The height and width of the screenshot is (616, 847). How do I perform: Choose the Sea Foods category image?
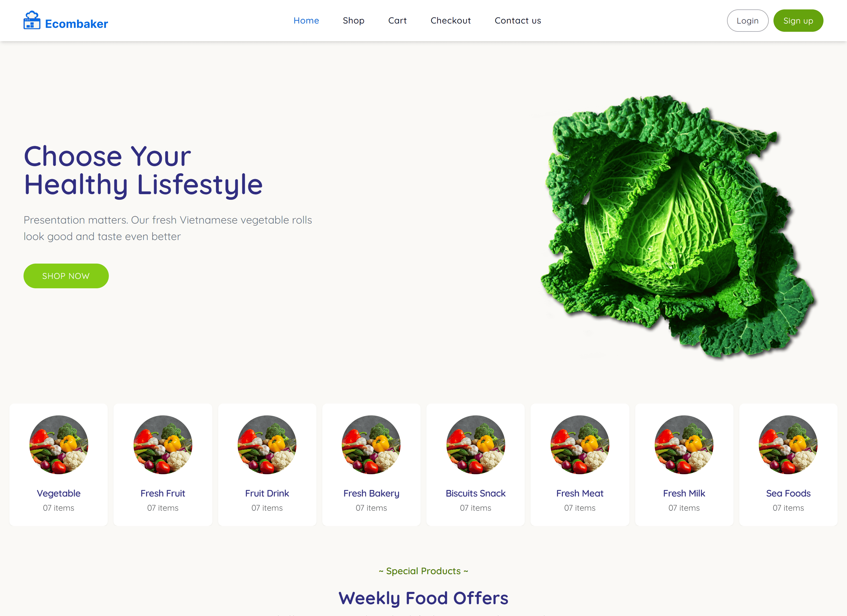click(x=788, y=444)
